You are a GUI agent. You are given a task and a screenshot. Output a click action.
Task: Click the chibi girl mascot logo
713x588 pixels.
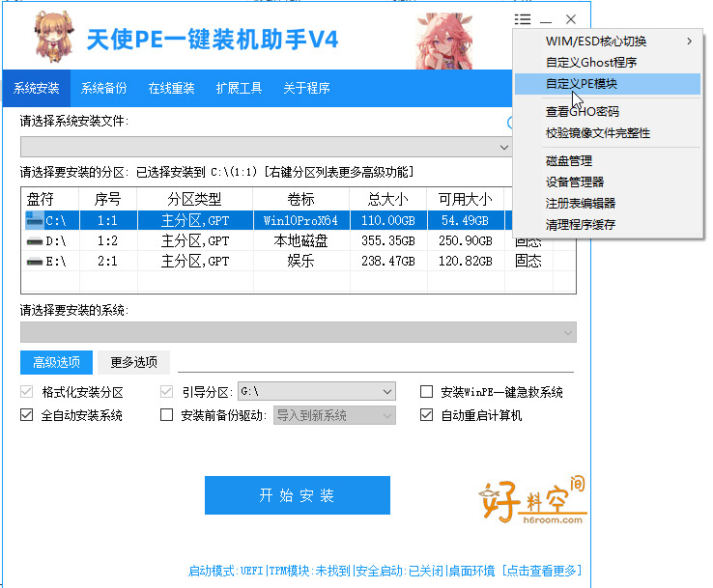click(x=54, y=38)
